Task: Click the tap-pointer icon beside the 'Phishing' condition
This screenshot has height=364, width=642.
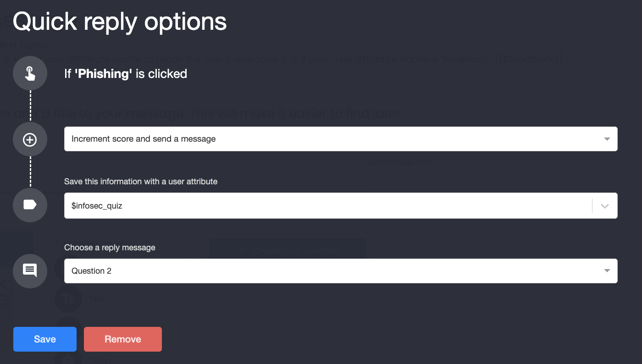Action: (30, 73)
